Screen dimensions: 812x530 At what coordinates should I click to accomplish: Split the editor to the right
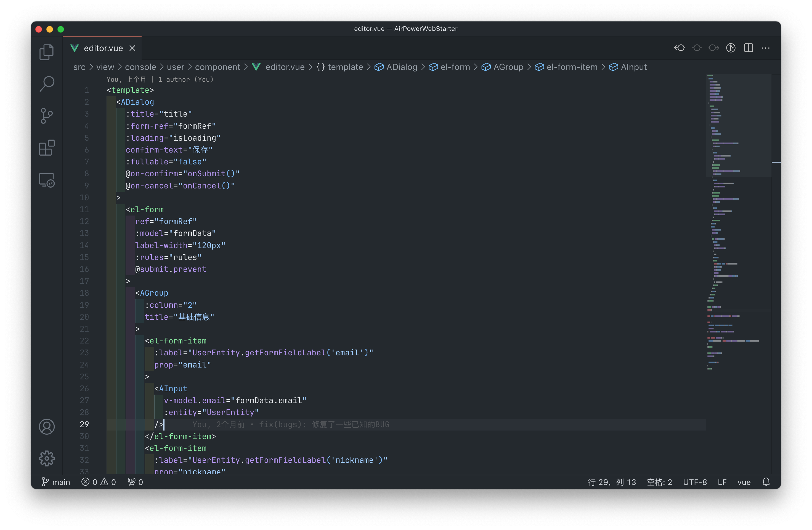pos(749,48)
